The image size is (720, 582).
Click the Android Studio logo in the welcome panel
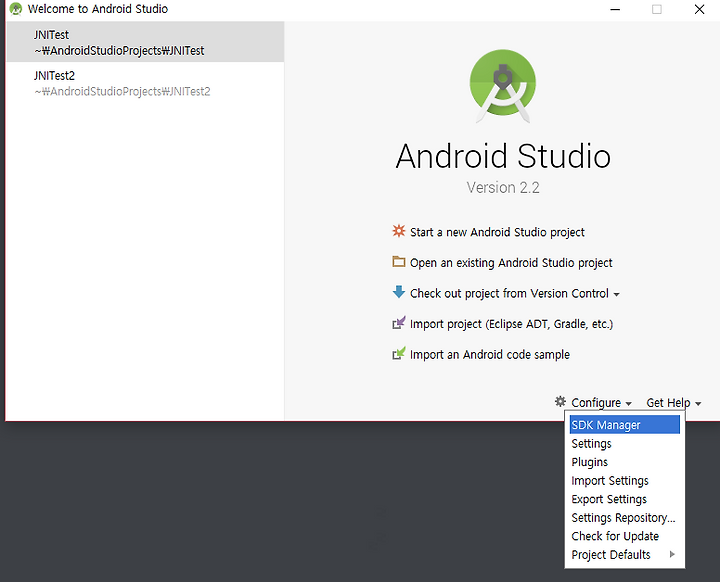click(503, 86)
